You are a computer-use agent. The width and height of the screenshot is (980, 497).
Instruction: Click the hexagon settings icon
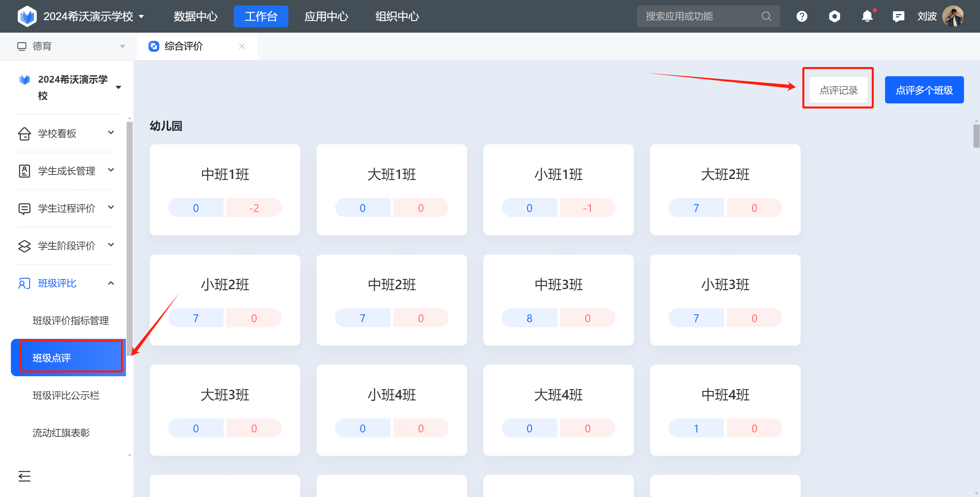(834, 16)
